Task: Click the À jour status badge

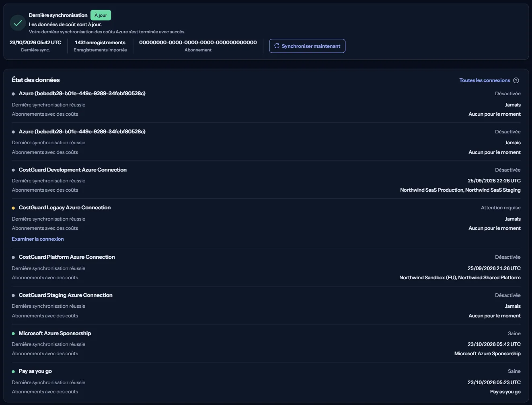Action: coord(101,15)
